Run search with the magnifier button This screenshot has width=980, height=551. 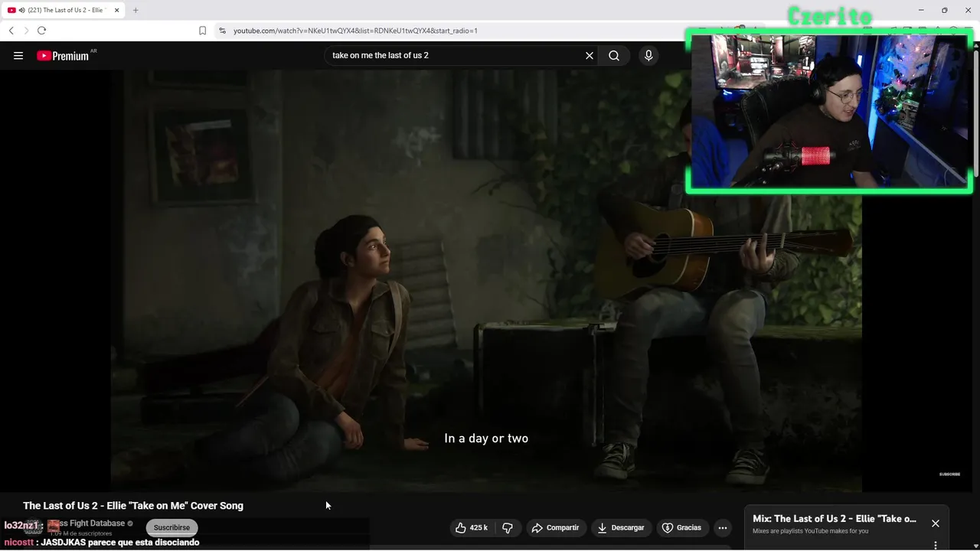[614, 56]
